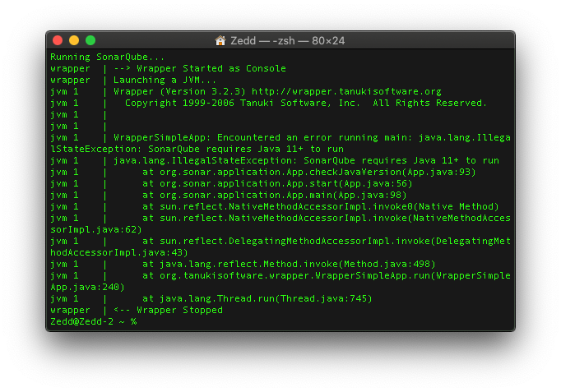
Task: Click 'hodAccessorImpl.java:43)' wrapped line
Action: point(118,252)
